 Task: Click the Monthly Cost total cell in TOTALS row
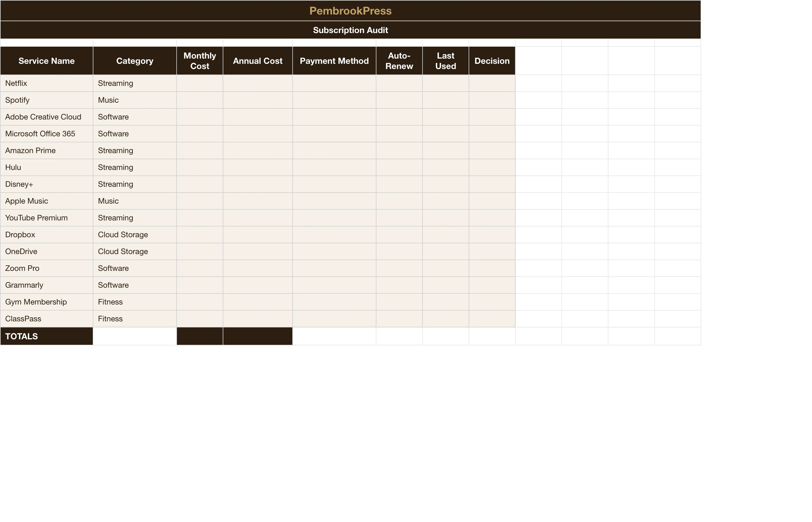click(200, 336)
